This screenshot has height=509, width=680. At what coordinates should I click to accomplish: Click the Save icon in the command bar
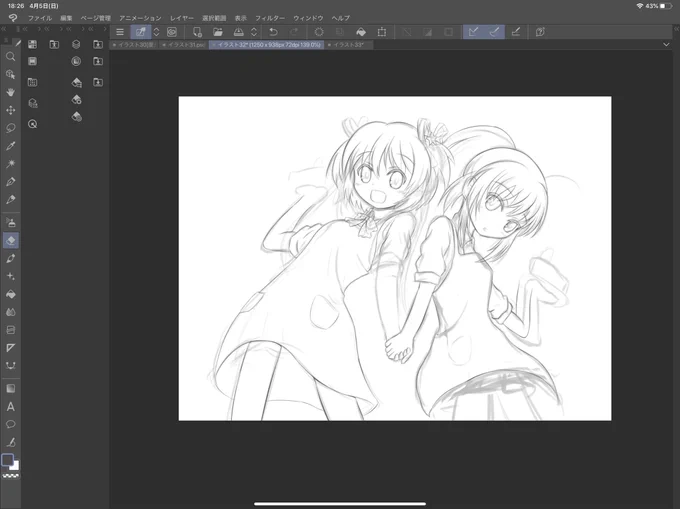pyautogui.click(x=239, y=32)
